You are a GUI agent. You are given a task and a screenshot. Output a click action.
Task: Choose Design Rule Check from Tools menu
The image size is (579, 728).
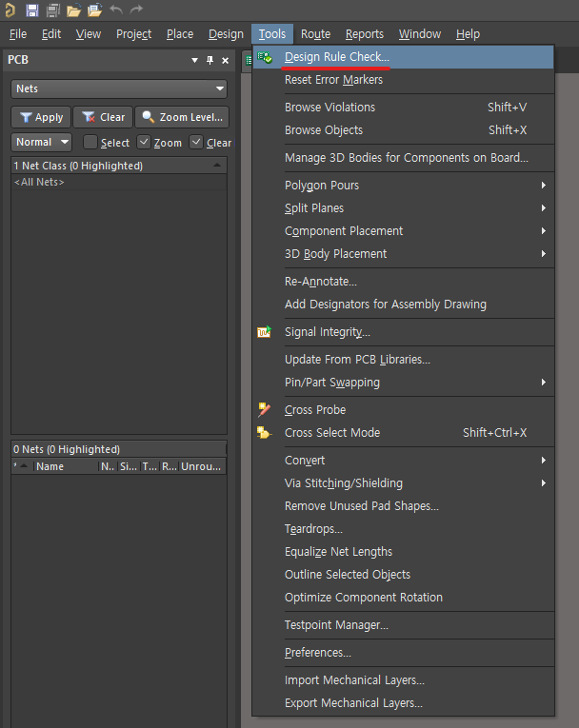pos(404,57)
